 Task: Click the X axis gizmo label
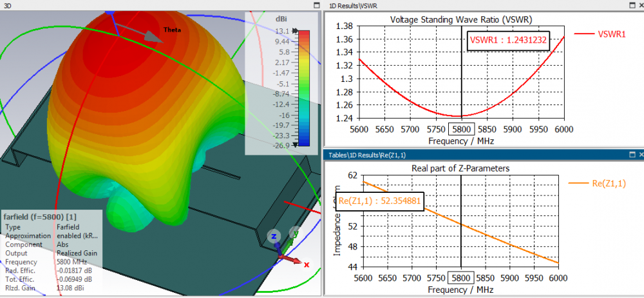click(307, 264)
